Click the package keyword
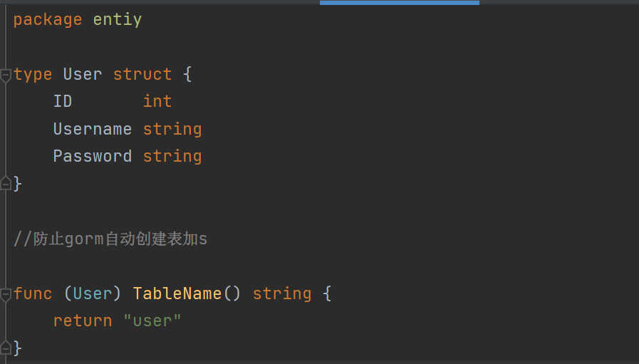Screen dimensions: 639x364 coord(48,20)
